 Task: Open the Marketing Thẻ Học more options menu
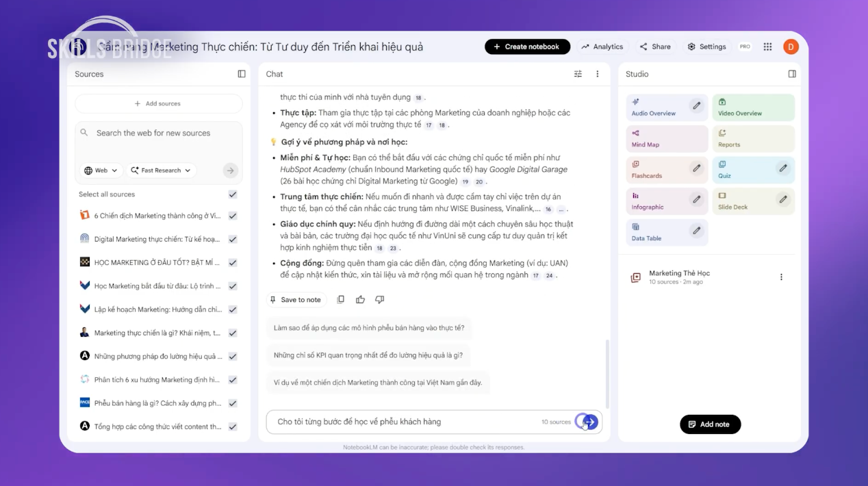pos(781,277)
